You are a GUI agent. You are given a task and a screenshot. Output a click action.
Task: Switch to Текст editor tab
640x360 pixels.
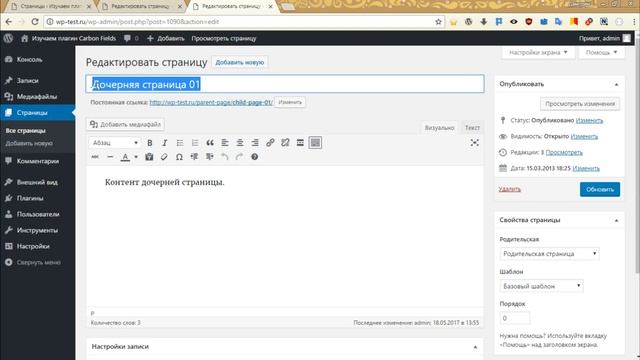pyautogui.click(x=472, y=128)
